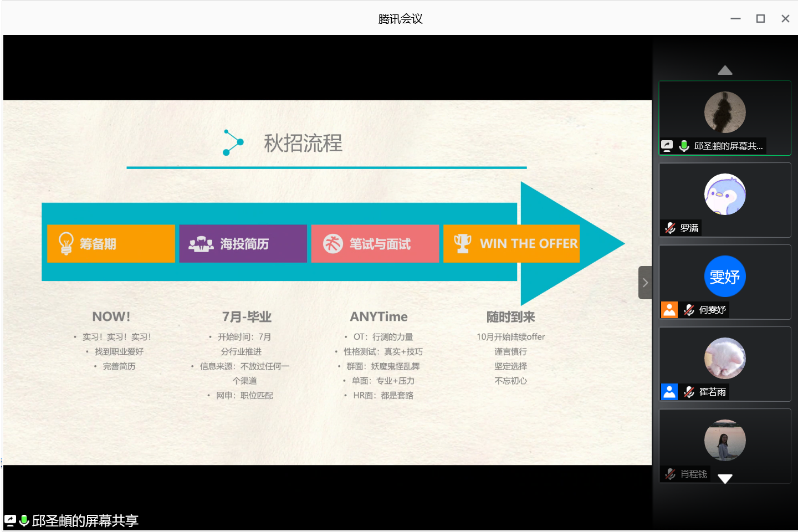Click the orange host icon beside 何雯妤

coord(669,310)
